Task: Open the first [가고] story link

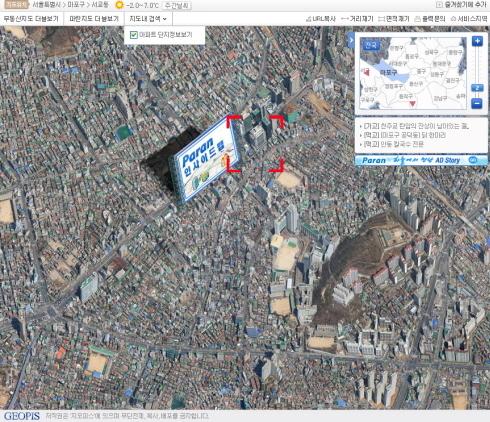Action: (416, 126)
